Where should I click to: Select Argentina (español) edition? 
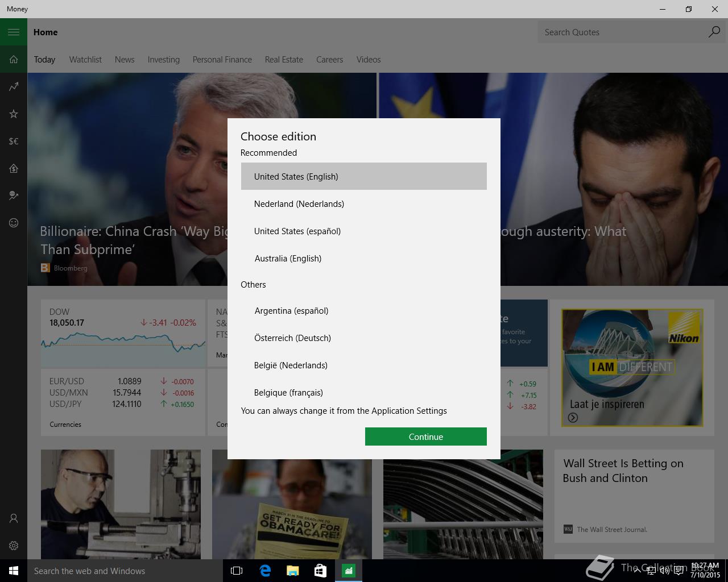[364, 310]
